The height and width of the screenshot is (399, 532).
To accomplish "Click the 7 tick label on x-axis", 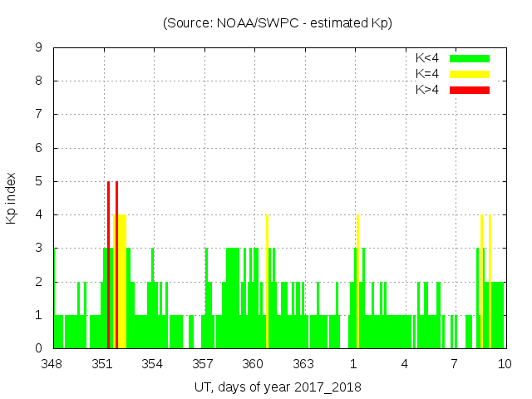I will 454,364.
